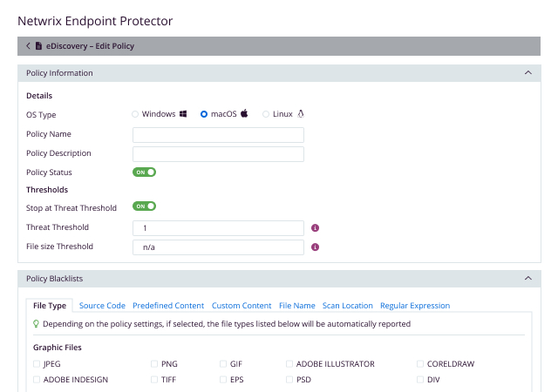Click the Graphic Files heading
The height and width of the screenshot is (392, 558).
(x=58, y=348)
